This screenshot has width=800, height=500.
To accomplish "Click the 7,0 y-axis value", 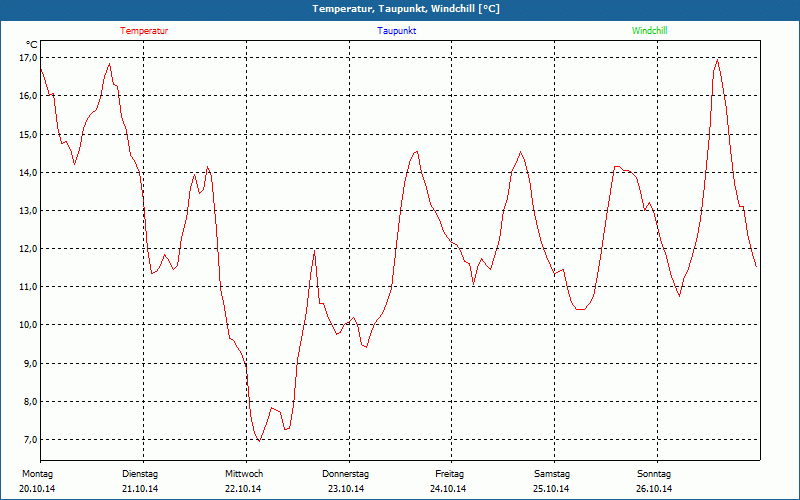I will (30, 440).
